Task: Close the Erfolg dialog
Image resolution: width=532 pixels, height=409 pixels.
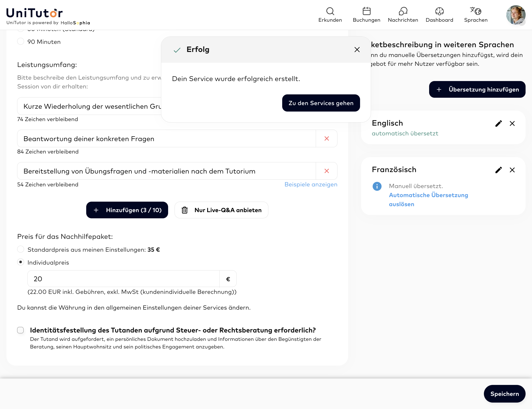Action: [x=357, y=50]
